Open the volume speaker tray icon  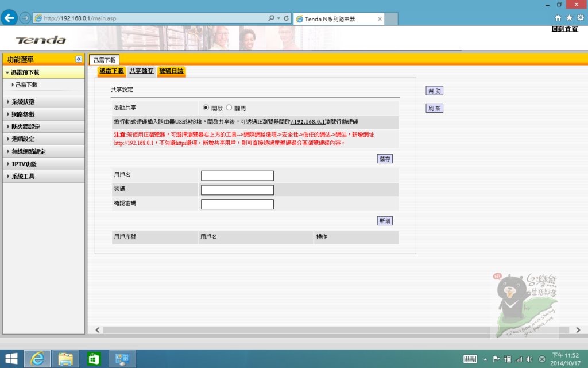pos(529,359)
